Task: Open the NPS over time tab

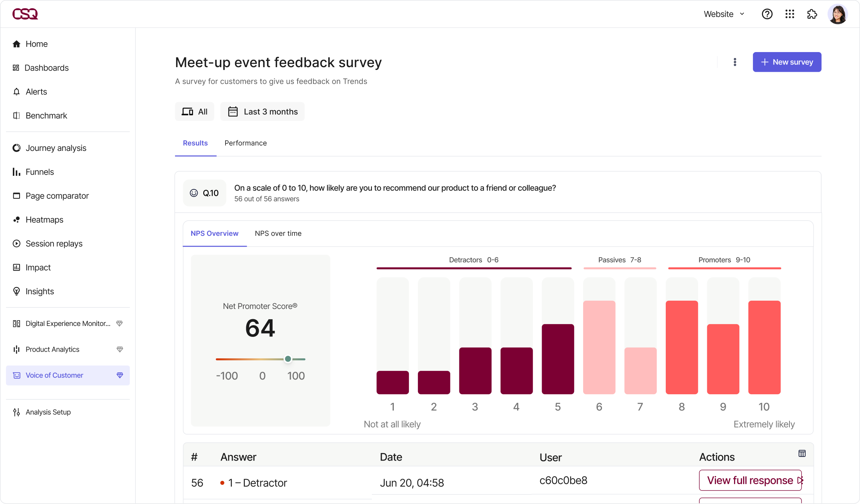Action: point(278,233)
